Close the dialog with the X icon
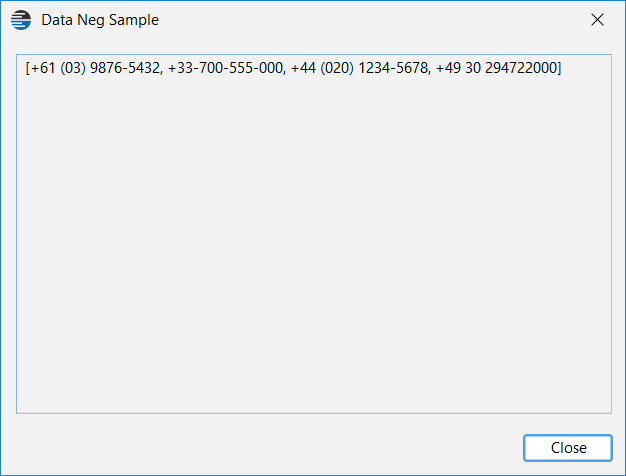The image size is (626, 476). click(x=597, y=20)
